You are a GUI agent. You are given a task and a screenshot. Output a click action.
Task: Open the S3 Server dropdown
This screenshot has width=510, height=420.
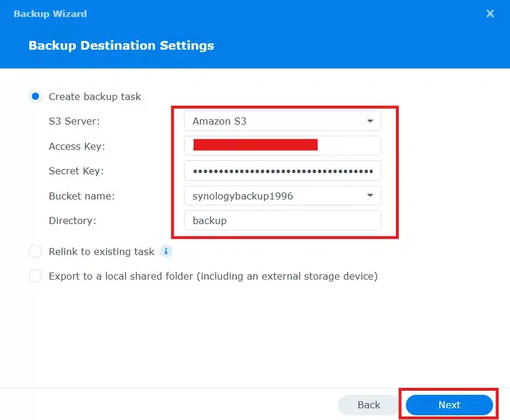[x=282, y=121]
